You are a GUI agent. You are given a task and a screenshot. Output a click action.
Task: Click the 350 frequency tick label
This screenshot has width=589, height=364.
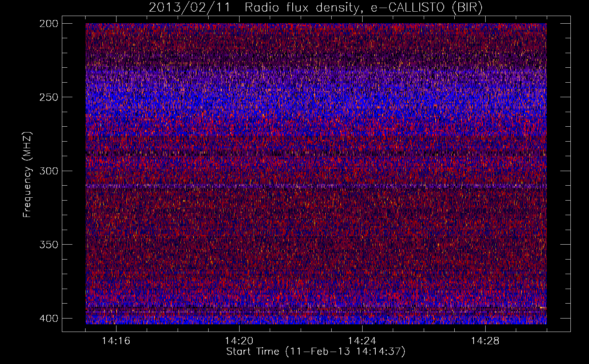48,244
